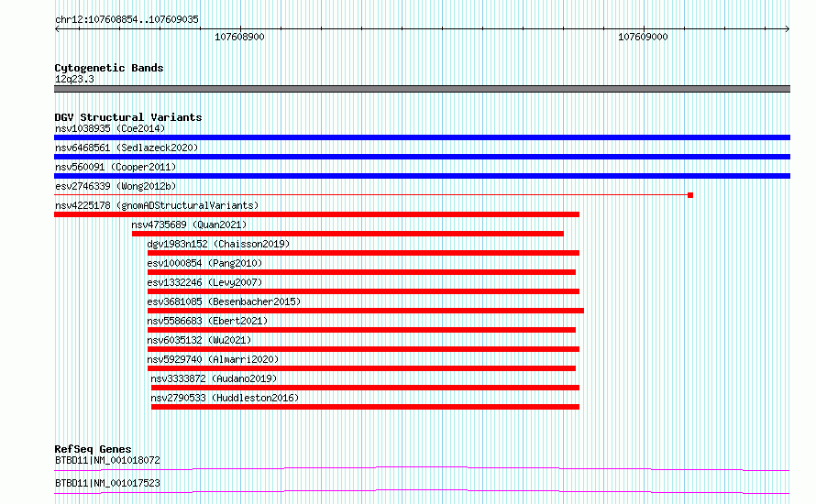The height and width of the screenshot is (504, 816).
Task: Click the red bar under esv1000854
Action: [x=361, y=272]
